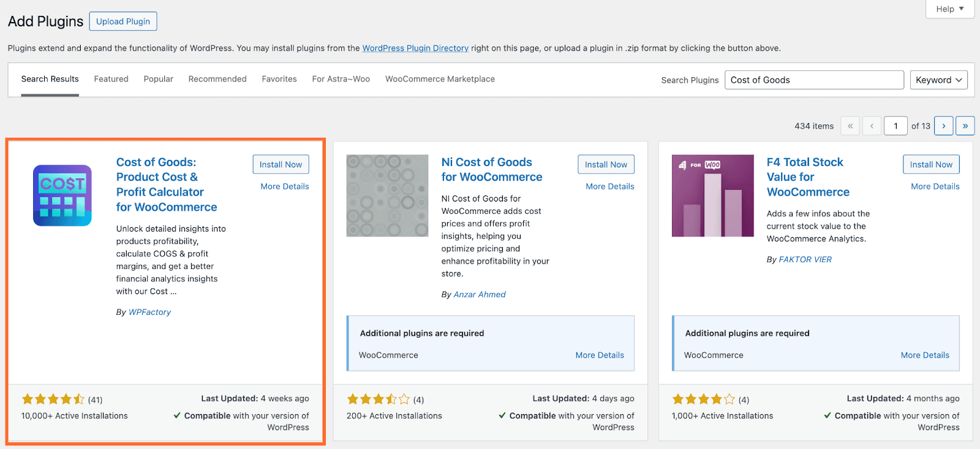
Task: Click the "Last Updated: 4 days ago" text
Action: click(x=584, y=398)
